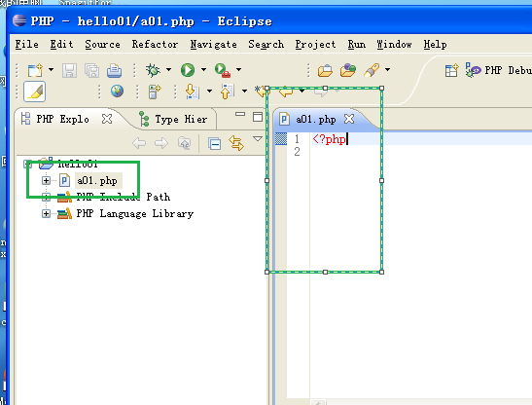The image size is (532, 405).
Task: Select the a01.php editor tab
Action: click(x=316, y=119)
